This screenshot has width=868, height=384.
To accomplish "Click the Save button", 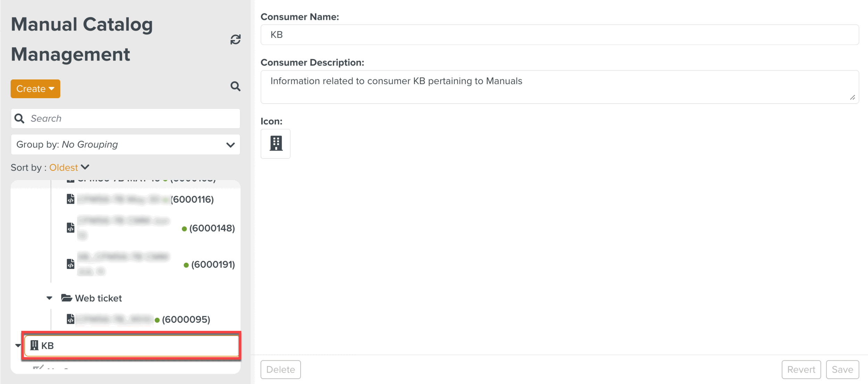I will coord(843,369).
